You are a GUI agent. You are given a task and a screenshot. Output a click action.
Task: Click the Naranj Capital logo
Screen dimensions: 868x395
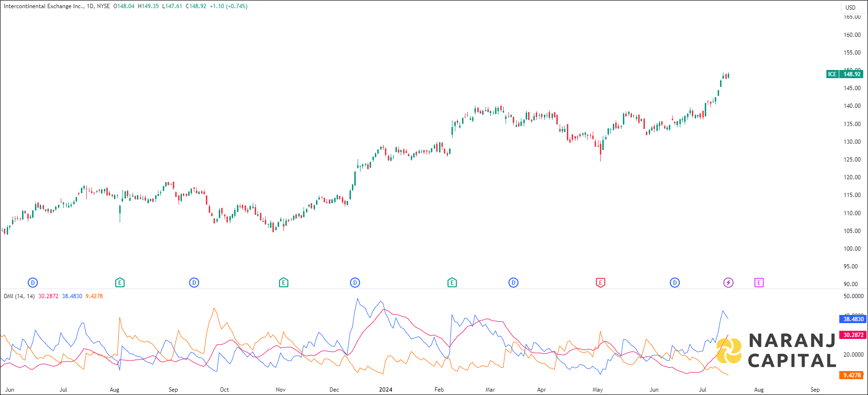(777, 351)
